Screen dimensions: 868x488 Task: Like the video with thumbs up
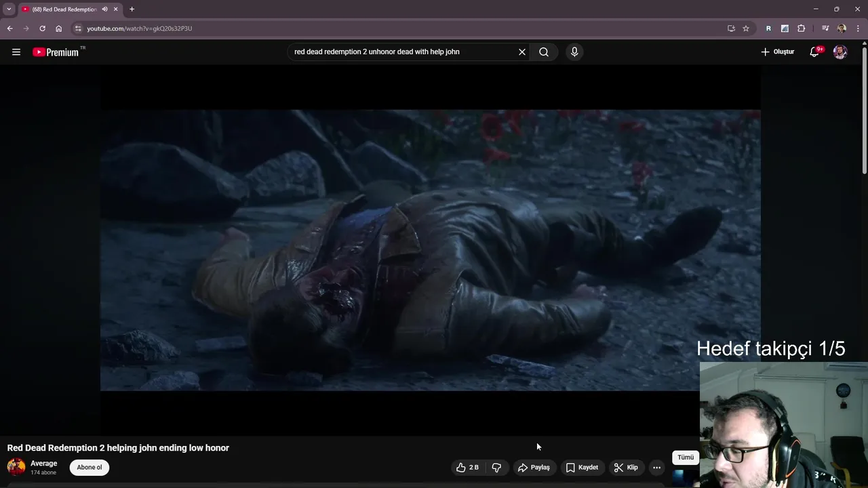point(467,467)
